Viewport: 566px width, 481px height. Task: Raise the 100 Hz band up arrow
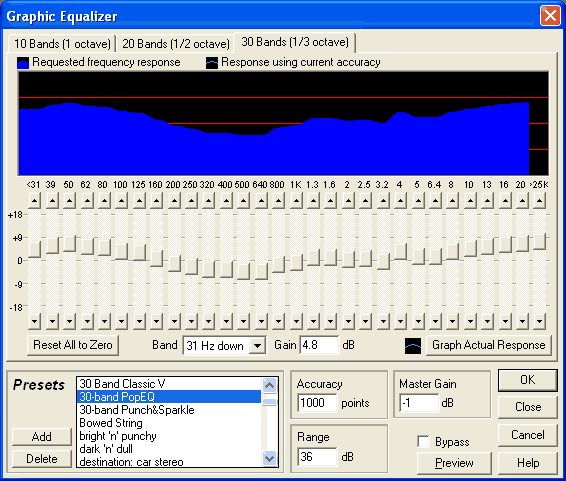click(x=122, y=200)
